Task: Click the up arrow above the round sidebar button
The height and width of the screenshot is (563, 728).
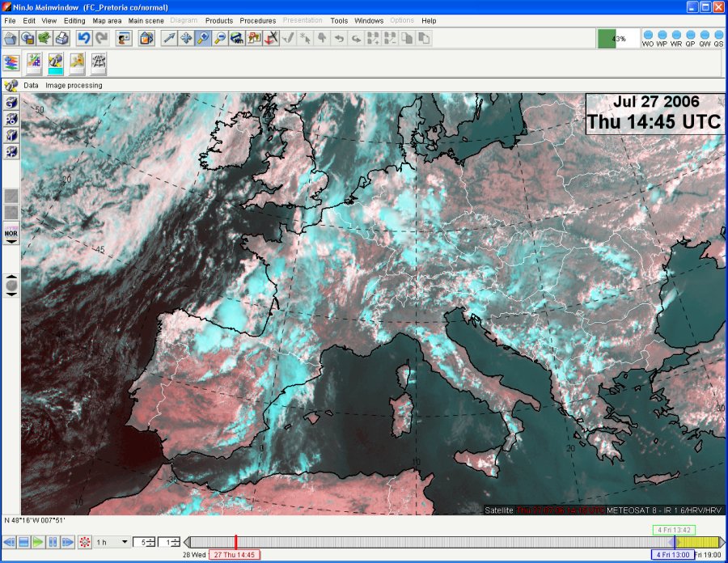Action: tap(11, 277)
